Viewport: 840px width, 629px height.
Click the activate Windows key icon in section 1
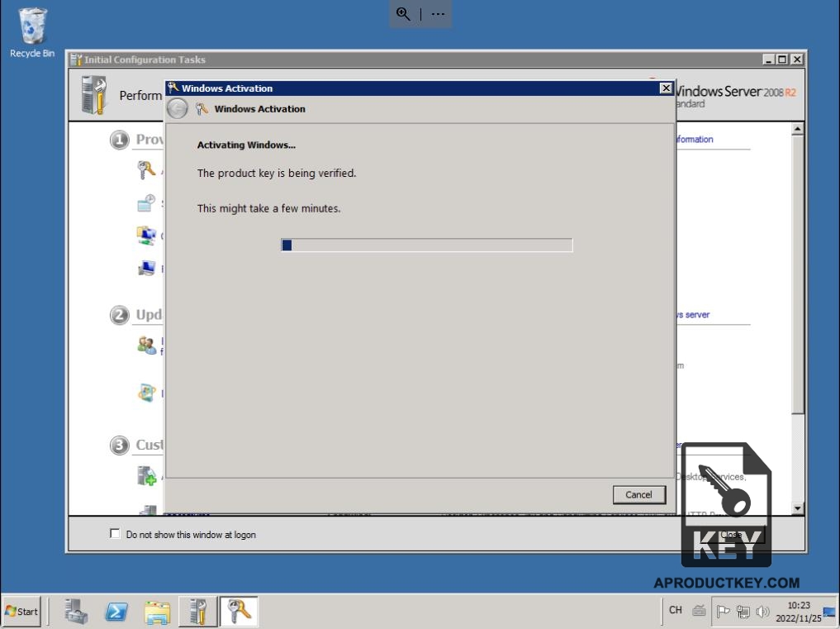click(x=145, y=170)
